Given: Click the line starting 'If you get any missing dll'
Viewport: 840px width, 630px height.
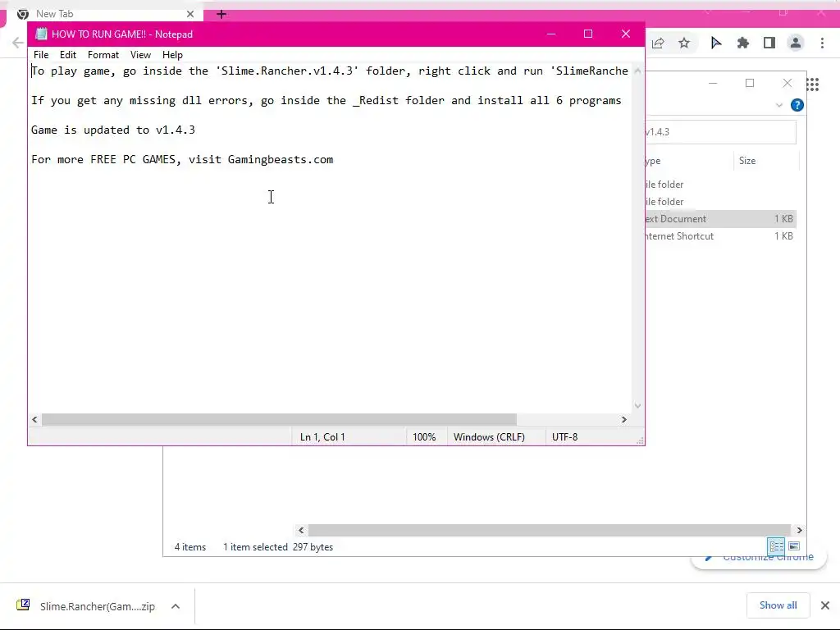Looking at the screenshot, I should (x=326, y=101).
